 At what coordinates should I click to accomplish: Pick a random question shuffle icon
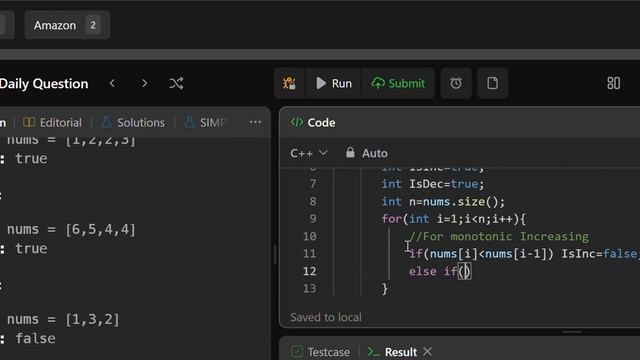tap(176, 83)
